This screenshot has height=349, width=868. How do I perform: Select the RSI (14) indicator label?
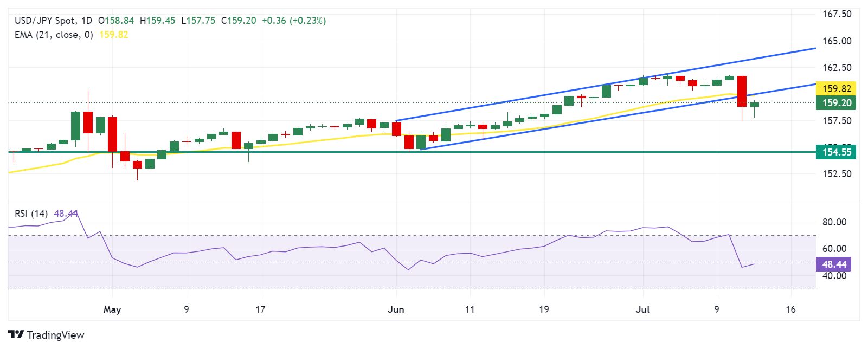pos(31,214)
